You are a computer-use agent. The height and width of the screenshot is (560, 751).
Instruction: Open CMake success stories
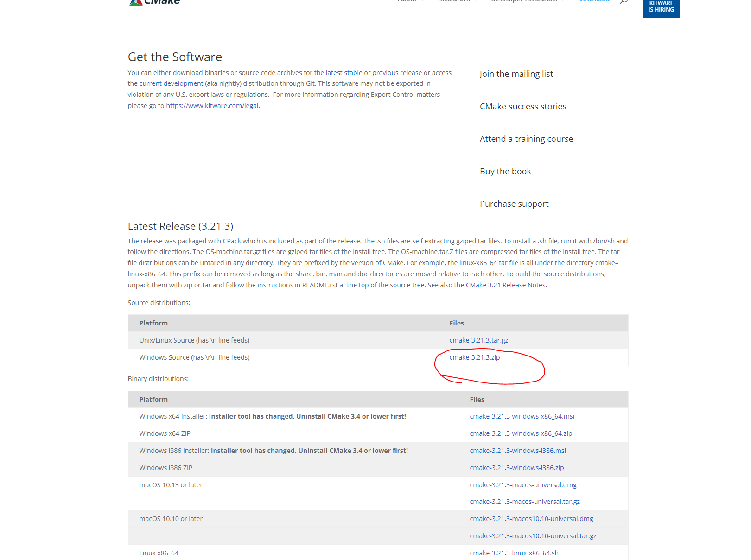pyautogui.click(x=523, y=107)
